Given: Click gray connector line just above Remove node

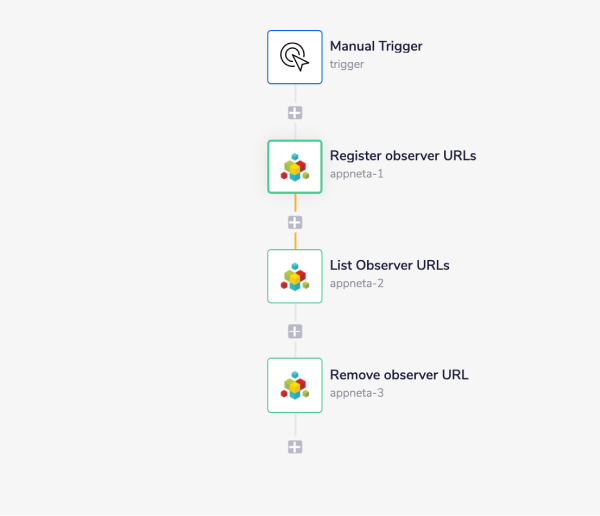Looking at the screenshot, I should 295,348.
